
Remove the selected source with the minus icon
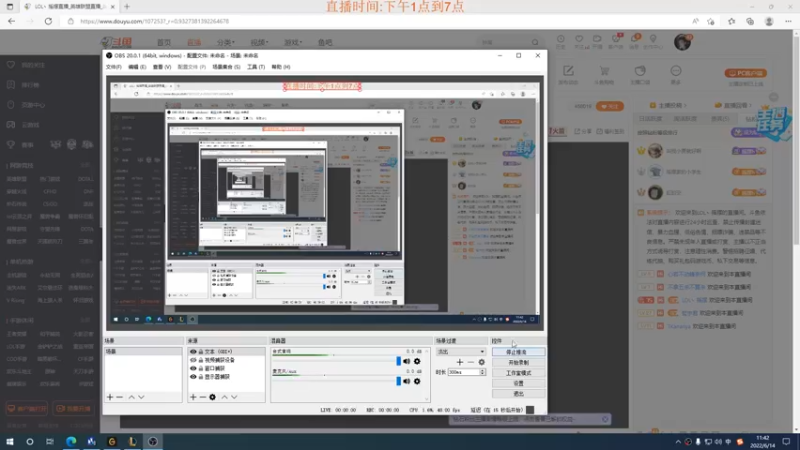[203, 397]
